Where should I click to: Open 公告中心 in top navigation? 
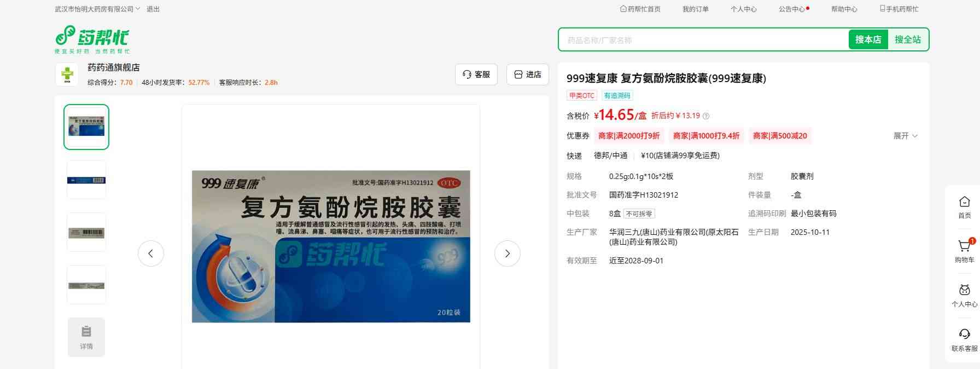tap(794, 9)
